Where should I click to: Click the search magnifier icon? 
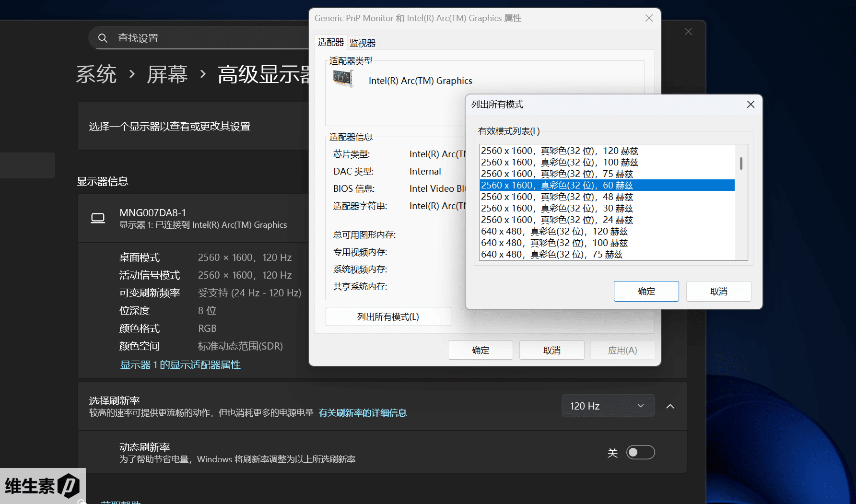point(103,38)
